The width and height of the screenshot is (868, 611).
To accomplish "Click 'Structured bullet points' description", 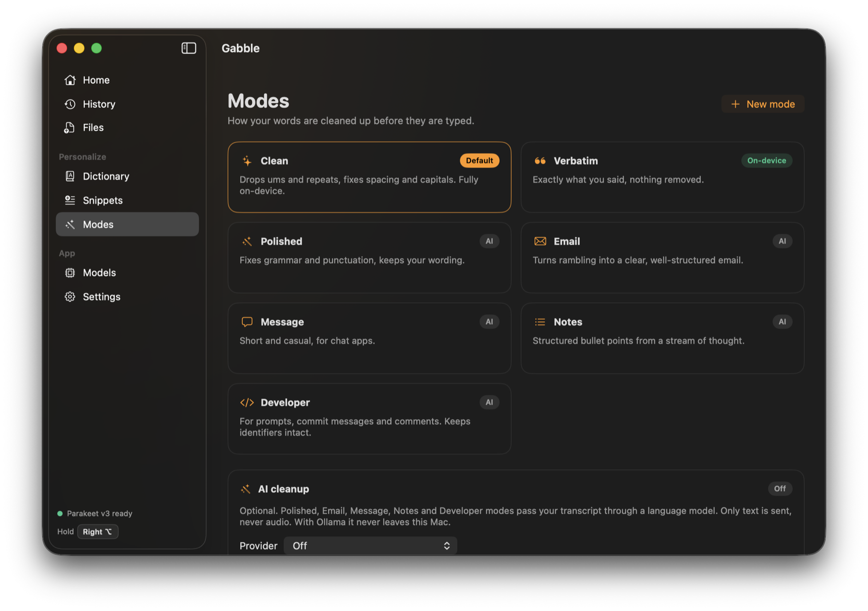I will (638, 341).
